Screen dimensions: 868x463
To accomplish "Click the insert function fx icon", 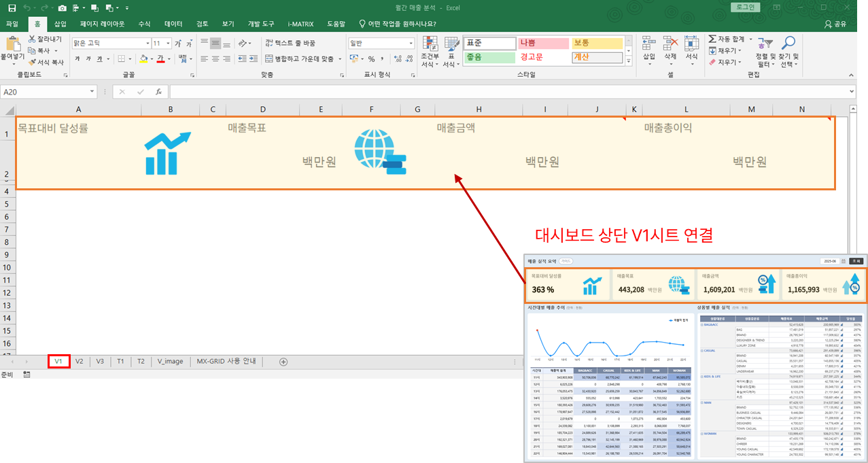I will (x=158, y=92).
